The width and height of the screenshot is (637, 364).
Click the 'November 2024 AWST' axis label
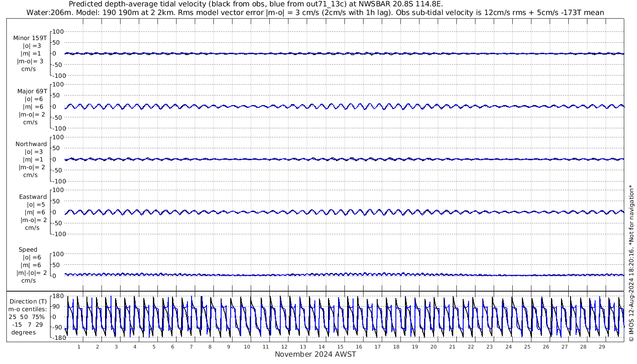pos(315,354)
